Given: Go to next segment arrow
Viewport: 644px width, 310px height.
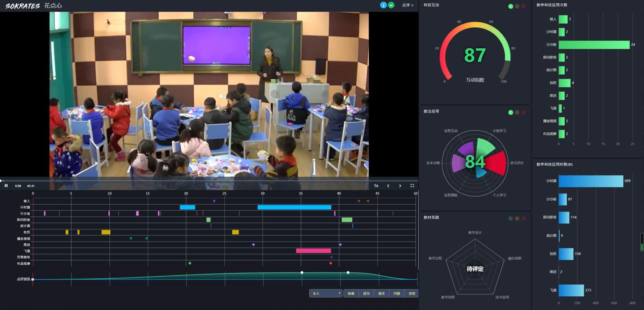Looking at the screenshot, I should (x=400, y=186).
